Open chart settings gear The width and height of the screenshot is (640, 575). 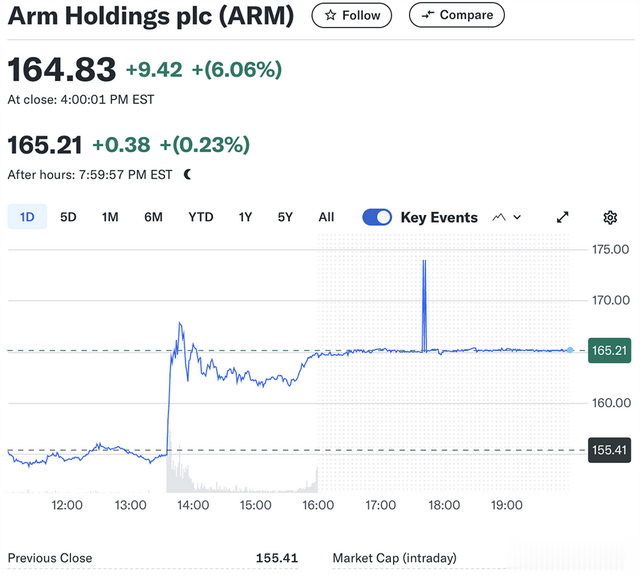[610, 217]
